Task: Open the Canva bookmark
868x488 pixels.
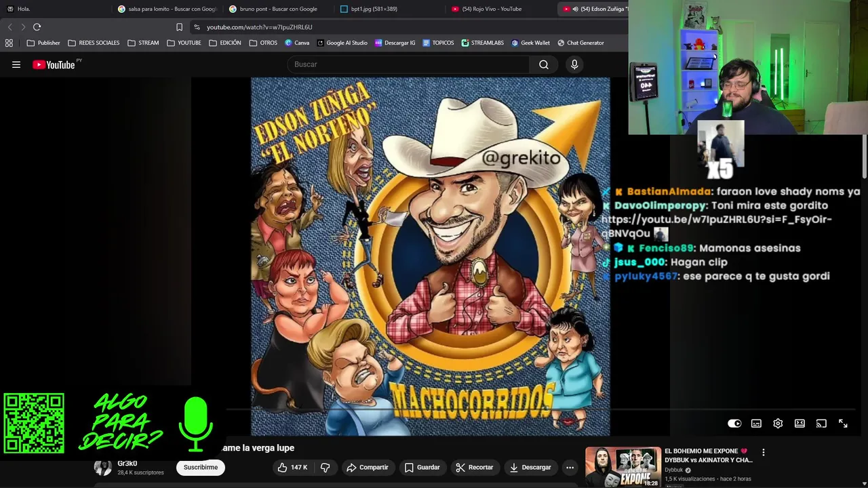Action: [x=297, y=43]
